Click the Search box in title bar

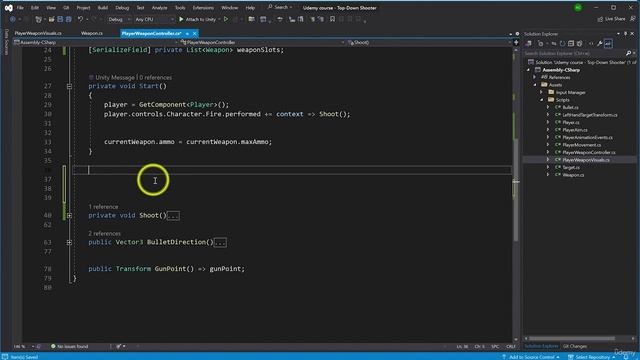(280, 7)
